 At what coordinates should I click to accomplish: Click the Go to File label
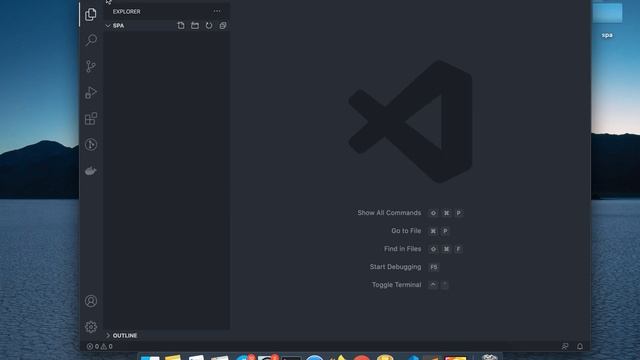pyautogui.click(x=406, y=231)
